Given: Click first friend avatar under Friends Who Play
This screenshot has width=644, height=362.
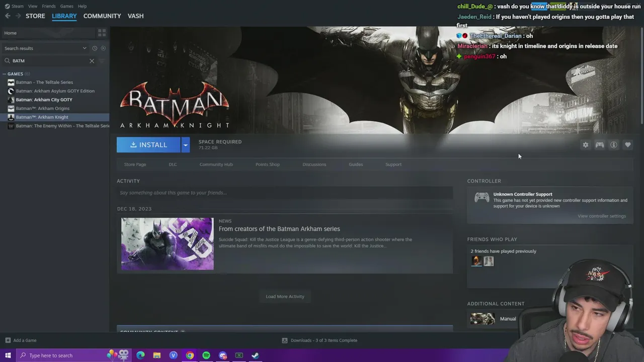Looking at the screenshot, I should click(x=476, y=261).
